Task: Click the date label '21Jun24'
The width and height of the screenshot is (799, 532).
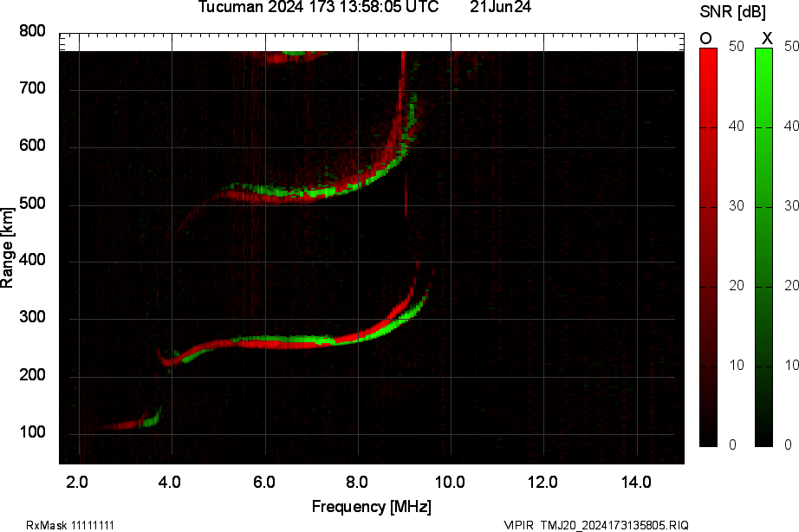Action: pos(500,7)
